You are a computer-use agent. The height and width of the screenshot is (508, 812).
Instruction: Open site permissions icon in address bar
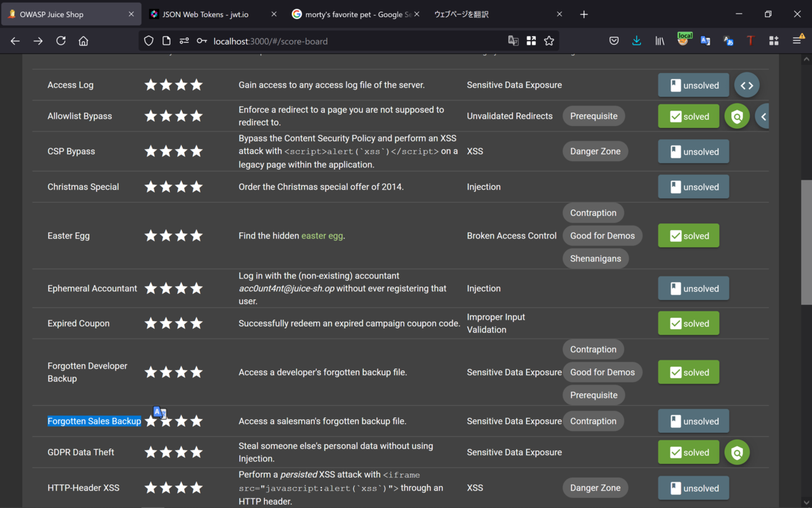(x=184, y=41)
